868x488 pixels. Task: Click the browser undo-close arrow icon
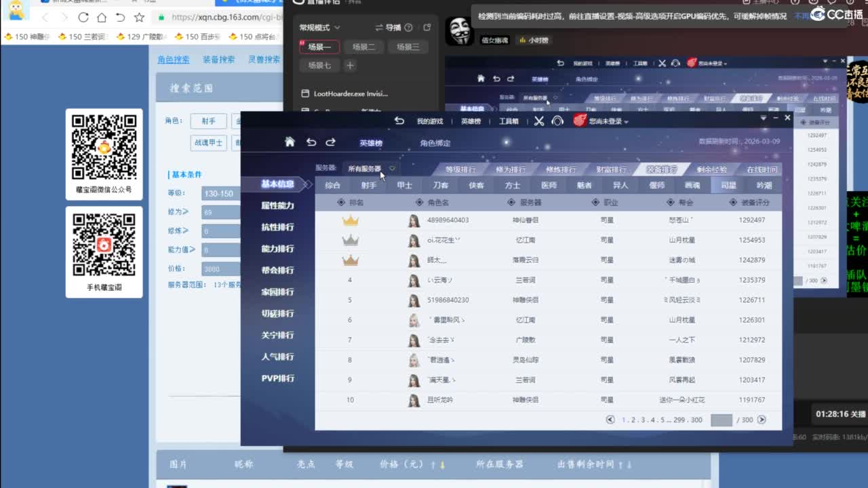120,17
